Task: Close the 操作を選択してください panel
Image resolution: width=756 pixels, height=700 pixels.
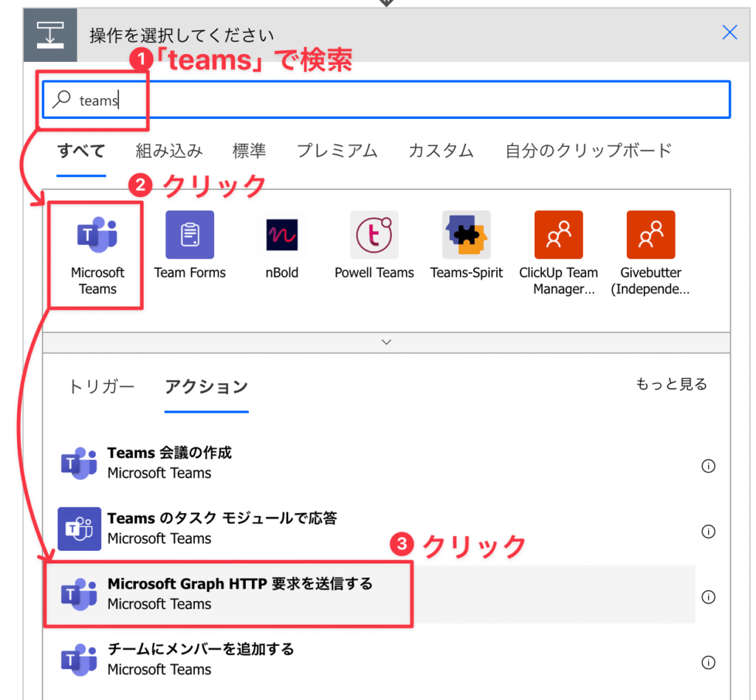Action: [729, 32]
